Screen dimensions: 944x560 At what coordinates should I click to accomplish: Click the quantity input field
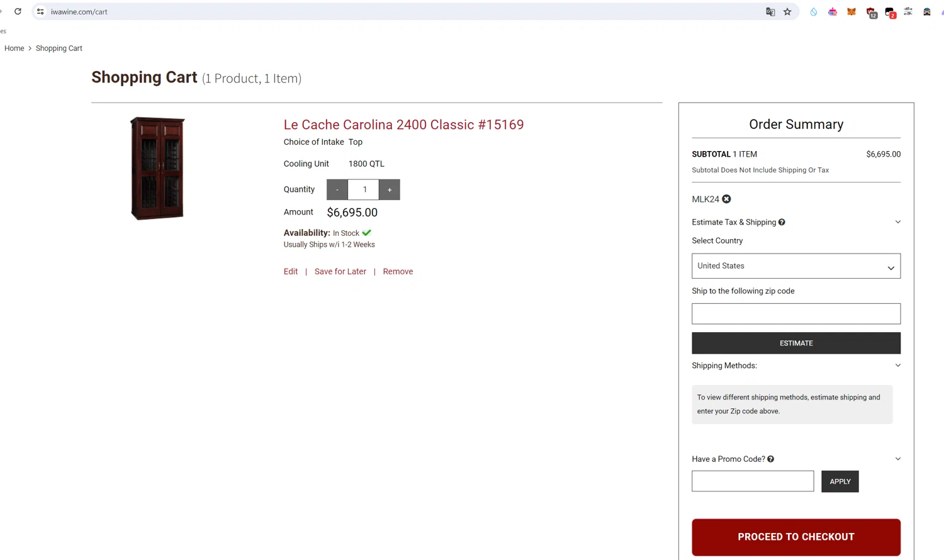pyautogui.click(x=364, y=189)
